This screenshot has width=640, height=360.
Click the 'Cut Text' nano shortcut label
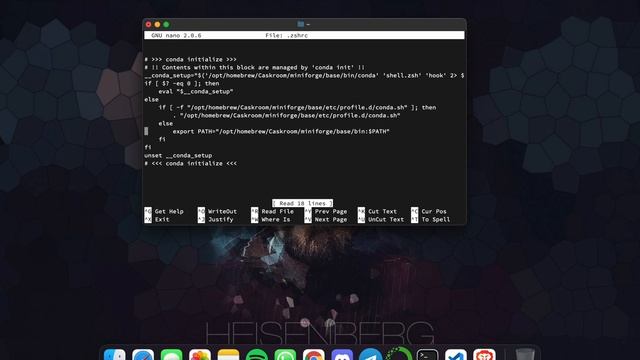tap(382, 211)
